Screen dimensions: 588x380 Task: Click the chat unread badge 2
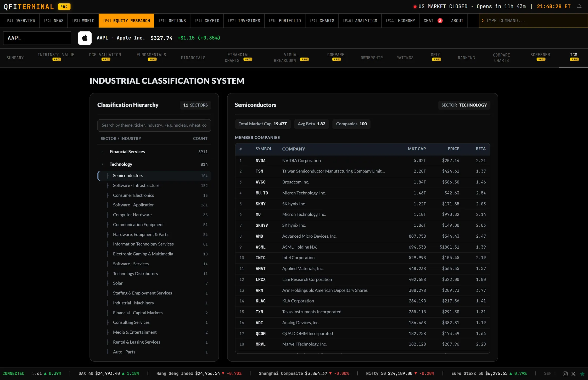click(440, 21)
